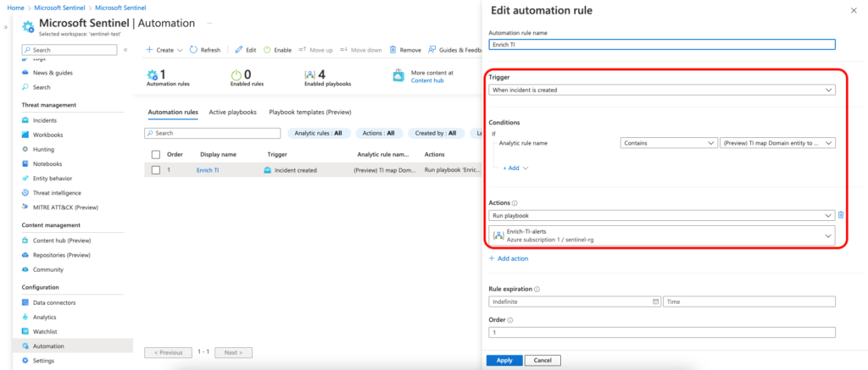Image resolution: width=868 pixels, height=370 pixels.
Task: Expand the + Add condition dropdown
Action: (x=515, y=168)
